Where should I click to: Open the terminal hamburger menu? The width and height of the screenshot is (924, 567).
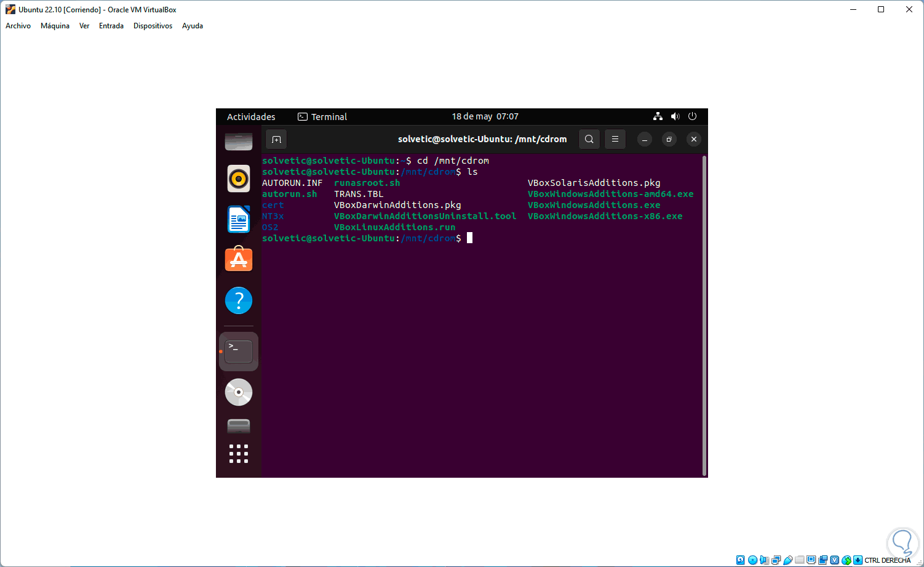(x=615, y=139)
